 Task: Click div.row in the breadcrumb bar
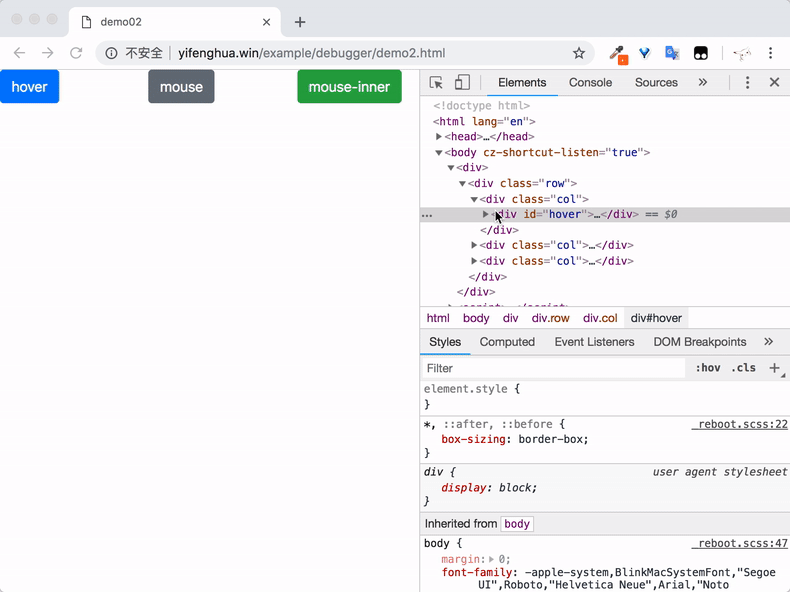[x=550, y=318]
